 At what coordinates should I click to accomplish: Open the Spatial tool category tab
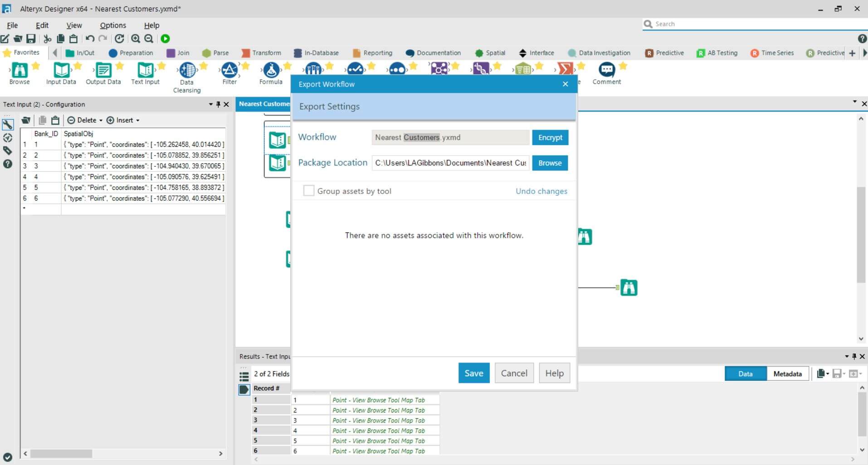tap(490, 53)
